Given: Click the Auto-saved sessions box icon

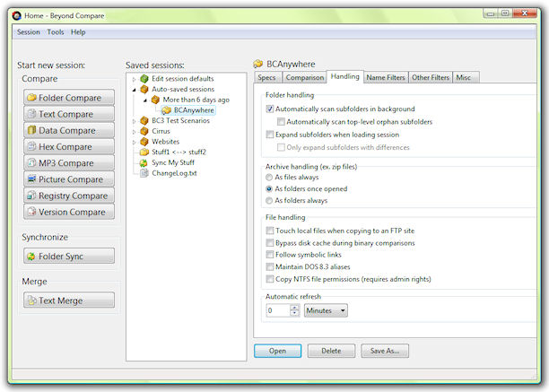Looking at the screenshot, I should (144, 89).
